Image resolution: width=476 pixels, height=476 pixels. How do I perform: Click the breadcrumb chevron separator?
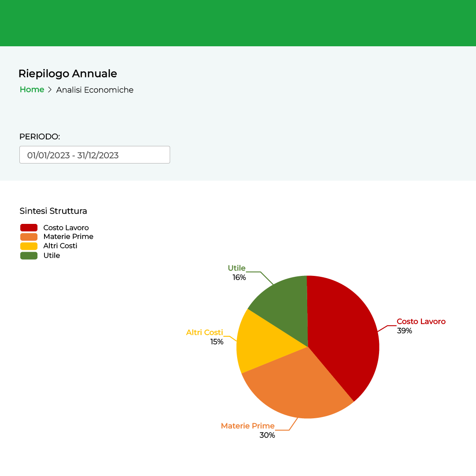coord(50,90)
